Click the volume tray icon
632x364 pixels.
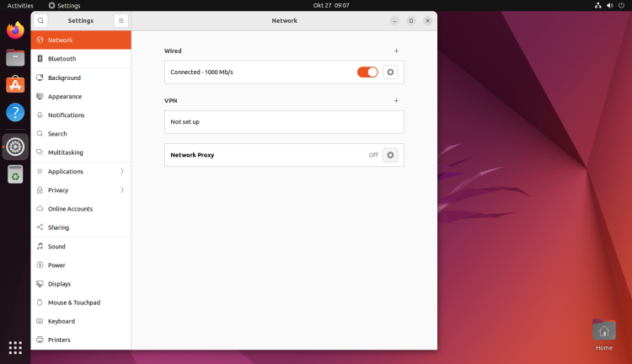pyautogui.click(x=610, y=5)
